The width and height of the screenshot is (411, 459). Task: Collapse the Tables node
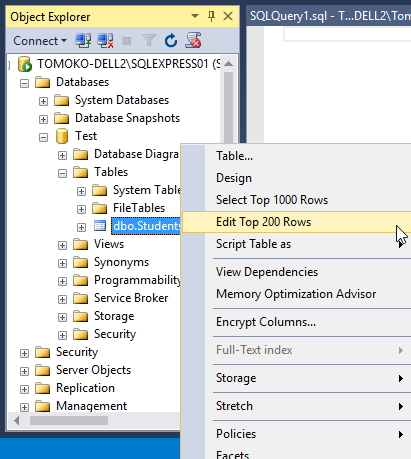tap(62, 173)
